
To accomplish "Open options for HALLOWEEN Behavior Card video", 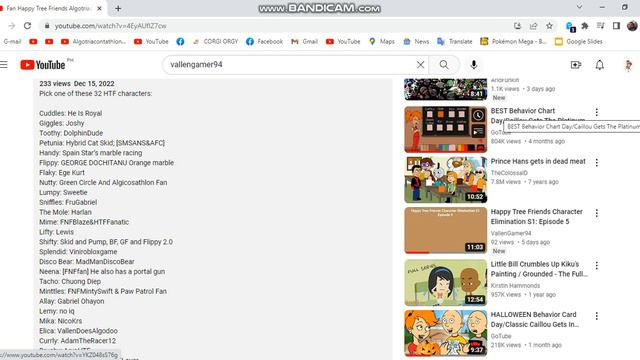I will [x=597, y=316].
